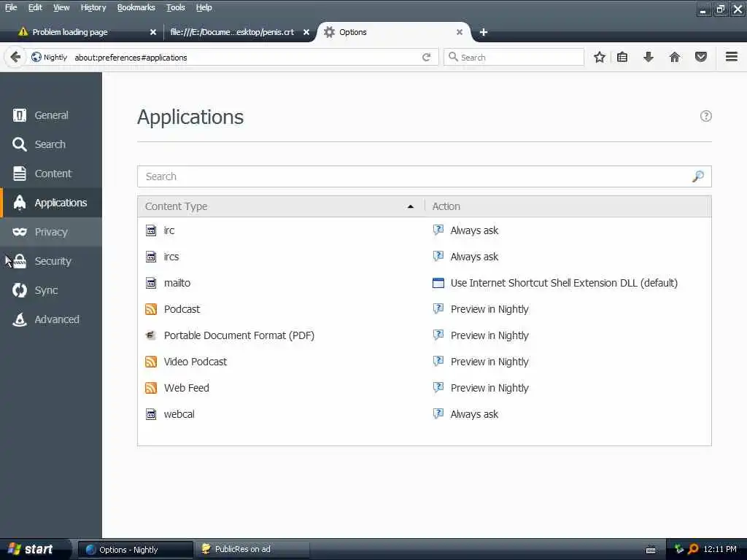Open the Tools menu

tap(175, 7)
